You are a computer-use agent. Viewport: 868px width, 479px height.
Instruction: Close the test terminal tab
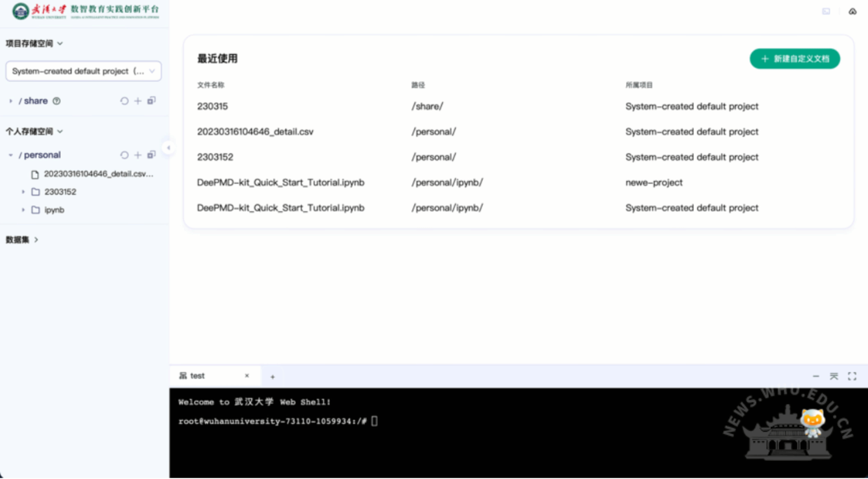[x=247, y=376]
